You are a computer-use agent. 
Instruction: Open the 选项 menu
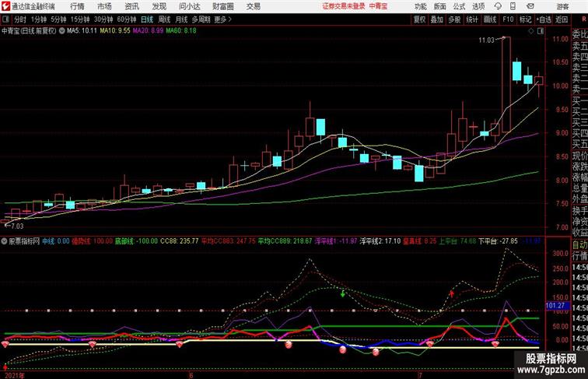click(x=478, y=6)
